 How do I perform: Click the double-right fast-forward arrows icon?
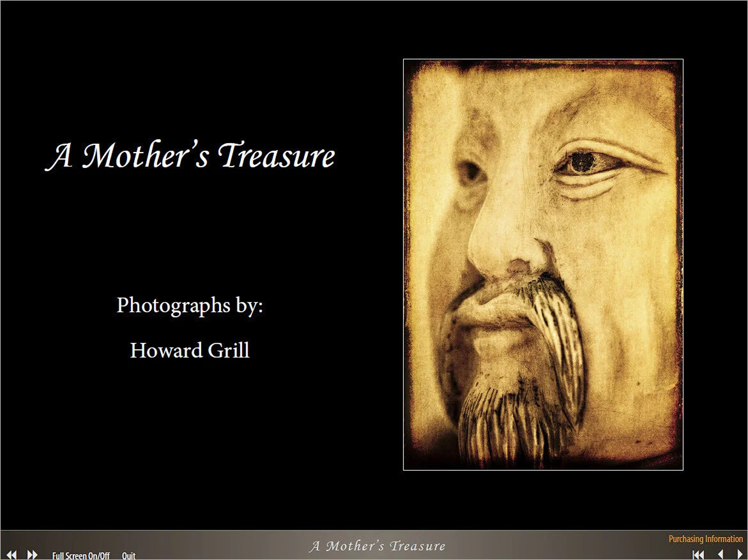(x=32, y=555)
